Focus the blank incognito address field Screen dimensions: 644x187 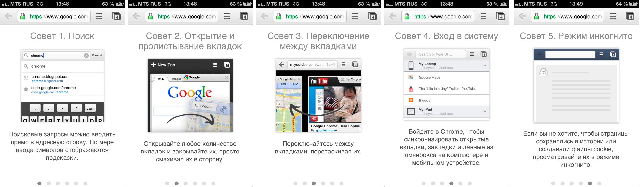pyautogui.click(x=570, y=54)
